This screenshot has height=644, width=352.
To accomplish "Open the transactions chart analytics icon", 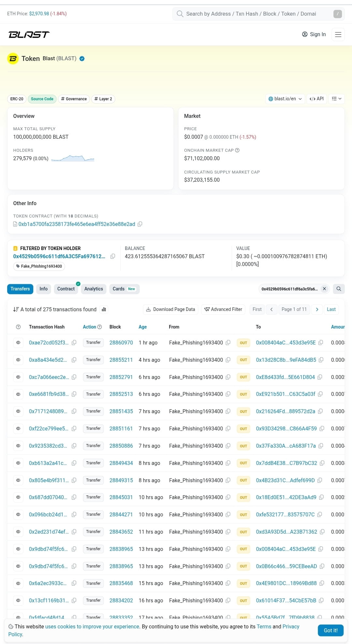I will coord(104,309).
